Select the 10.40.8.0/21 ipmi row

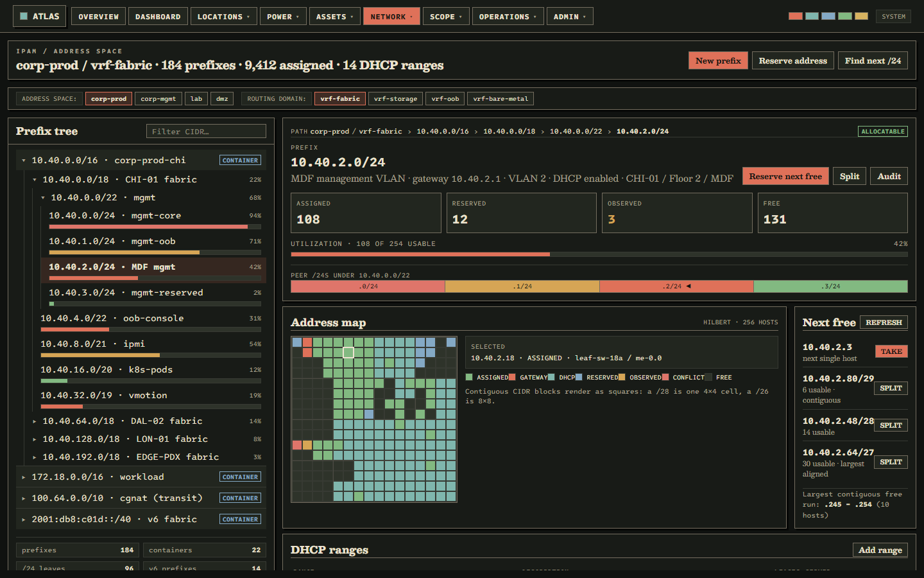(x=150, y=347)
